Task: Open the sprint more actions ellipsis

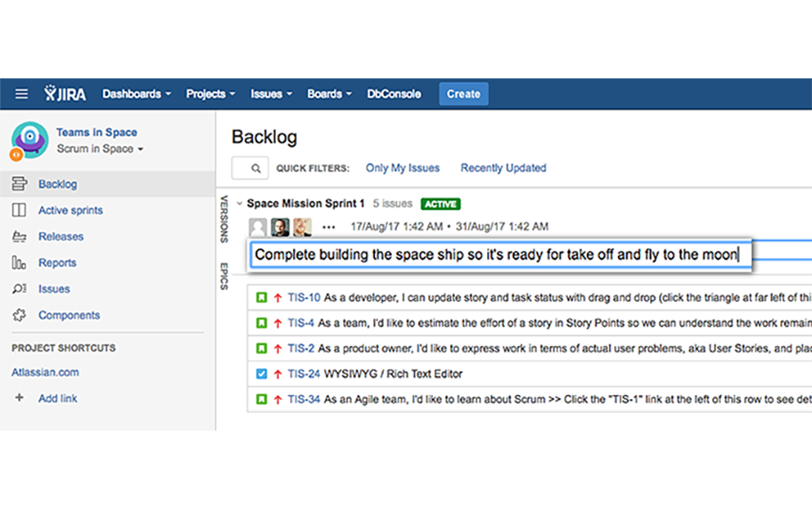Action: [x=329, y=227]
